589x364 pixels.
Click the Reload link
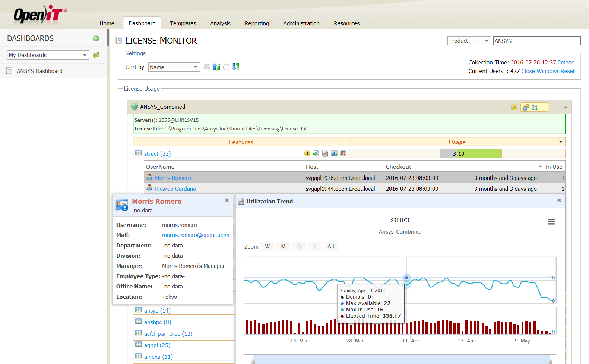point(566,63)
